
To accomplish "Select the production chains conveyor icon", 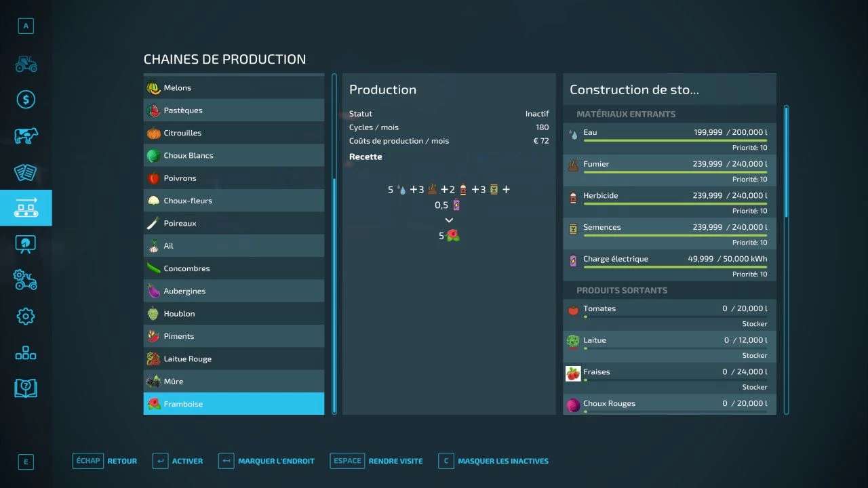I will [x=26, y=208].
